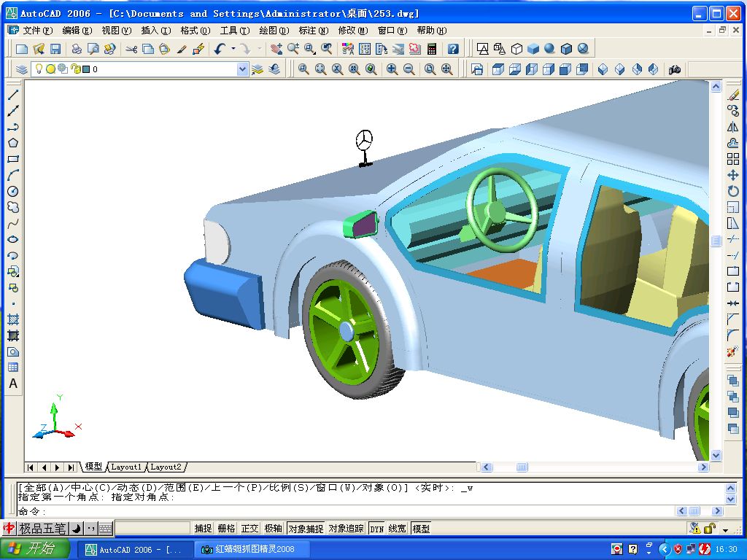Image resolution: width=747 pixels, height=560 pixels.
Task: Select the Ellipse tool
Action: click(13, 239)
